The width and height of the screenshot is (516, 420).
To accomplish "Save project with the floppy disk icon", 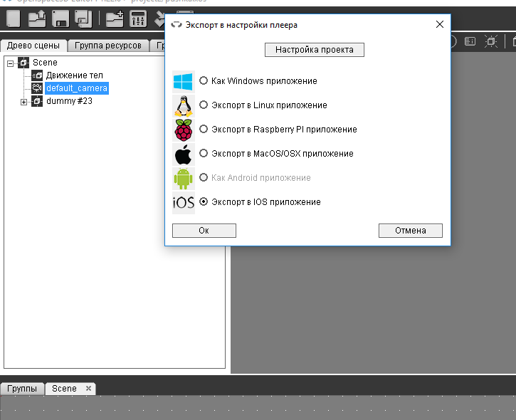I will click(60, 19).
